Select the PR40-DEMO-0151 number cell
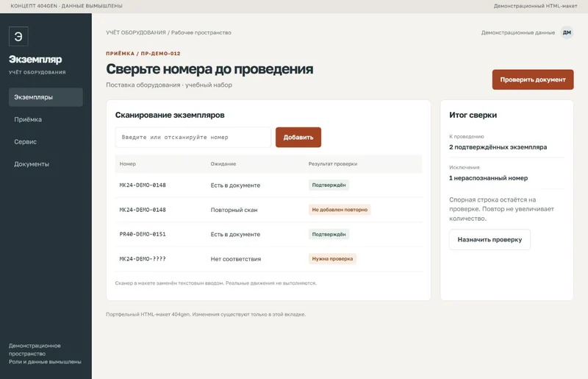 click(x=143, y=234)
